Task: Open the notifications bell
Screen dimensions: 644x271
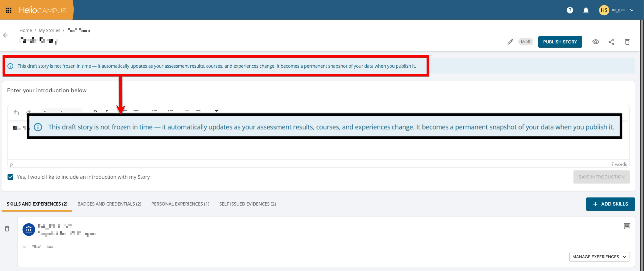Action: 586,10
